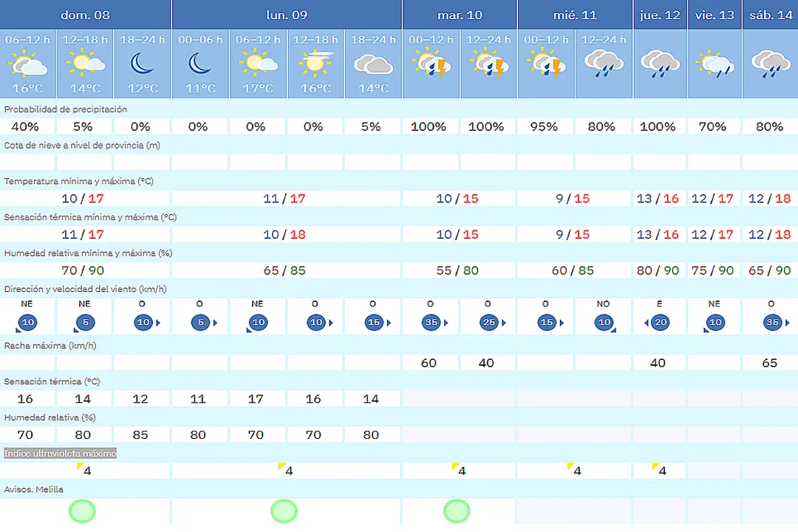Click Monday 18–24 h cloudy icon
The height and width of the screenshot is (532, 798).
[373, 65]
